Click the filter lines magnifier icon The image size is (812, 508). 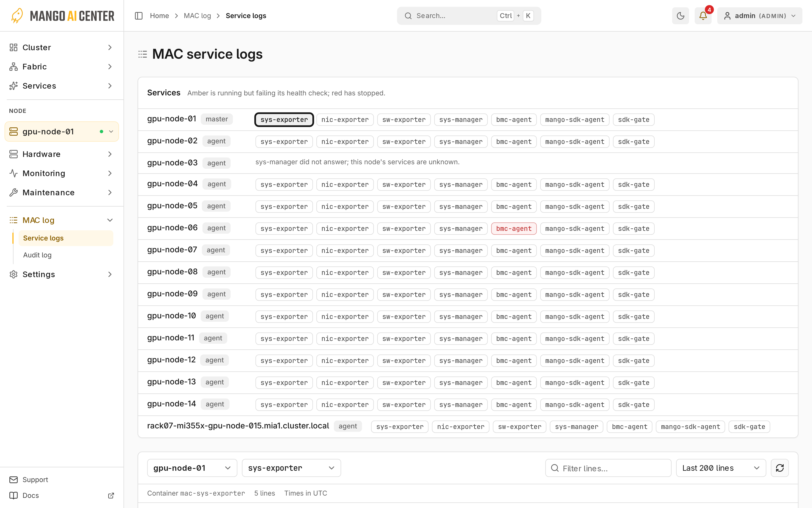(555, 468)
